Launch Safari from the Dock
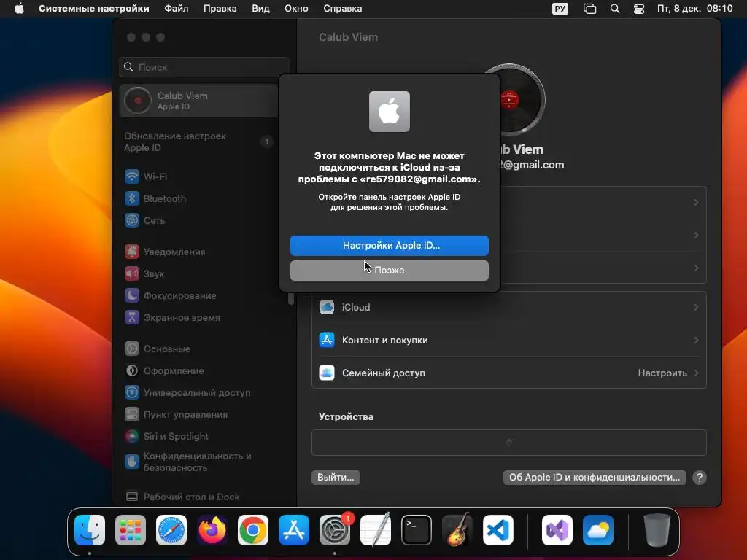The width and height of the screenshot is (747, 560). point(171,531)
